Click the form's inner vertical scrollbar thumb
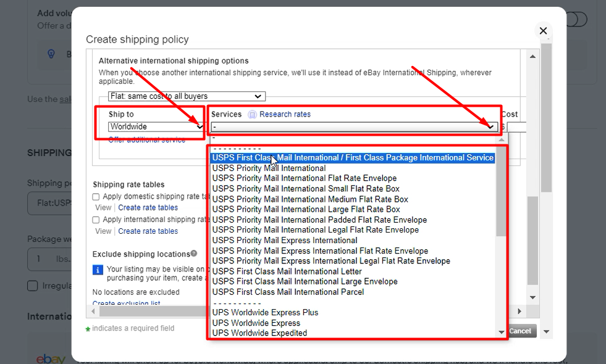 pyautogui.click(x=532, y=241)
